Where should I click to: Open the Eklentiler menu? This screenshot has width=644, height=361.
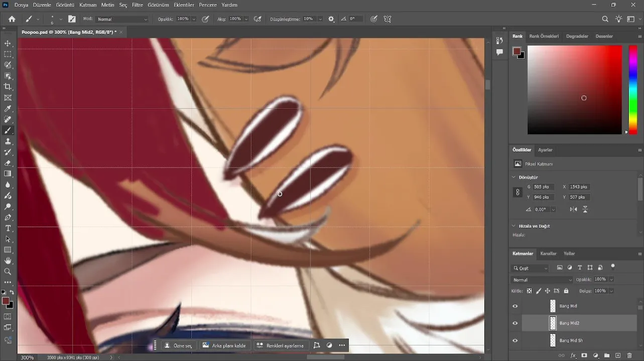(184, 5)
